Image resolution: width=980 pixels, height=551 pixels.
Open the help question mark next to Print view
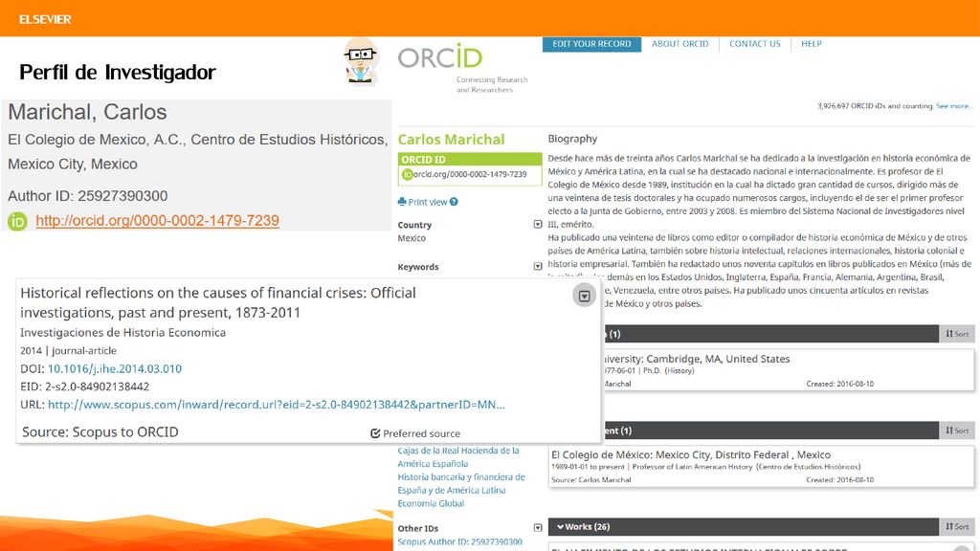pos(454,202)
